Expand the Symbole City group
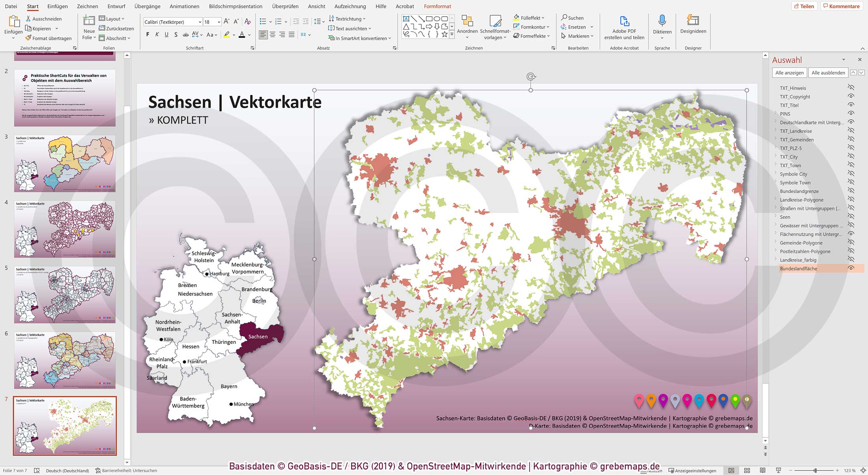 click(x=776, y=174)
